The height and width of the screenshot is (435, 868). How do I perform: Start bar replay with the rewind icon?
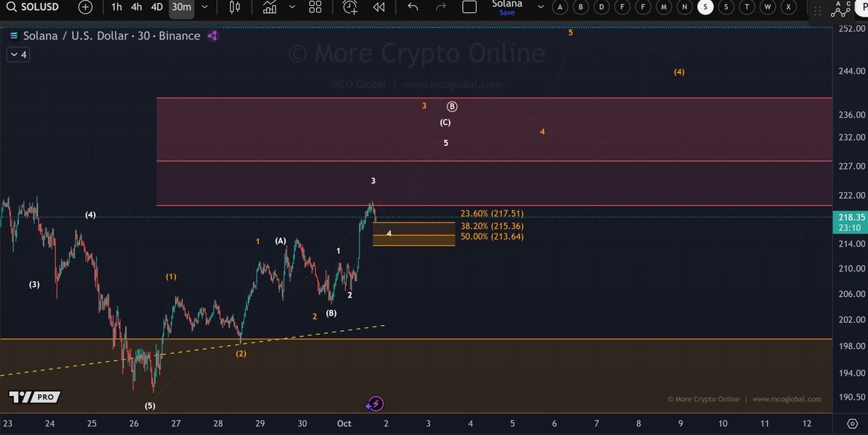point(378,7)
